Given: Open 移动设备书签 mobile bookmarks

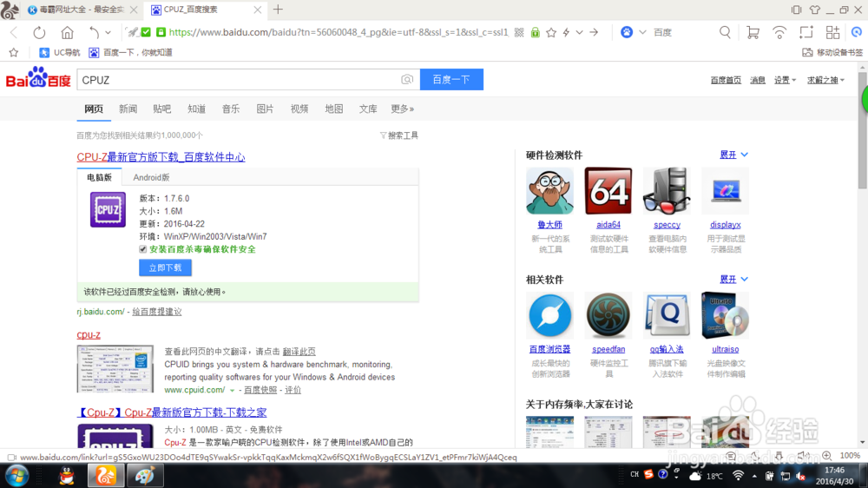Looking at the screenshot, I should pos(832,53).
